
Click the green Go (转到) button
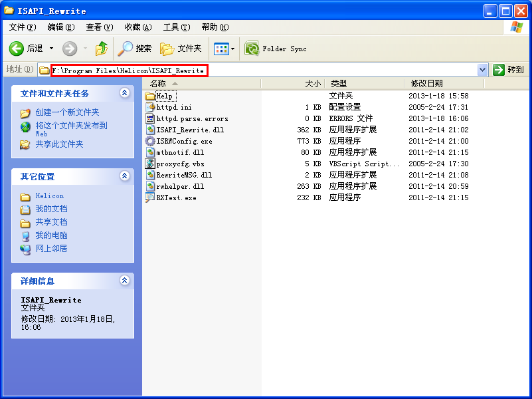coord(508,70)
